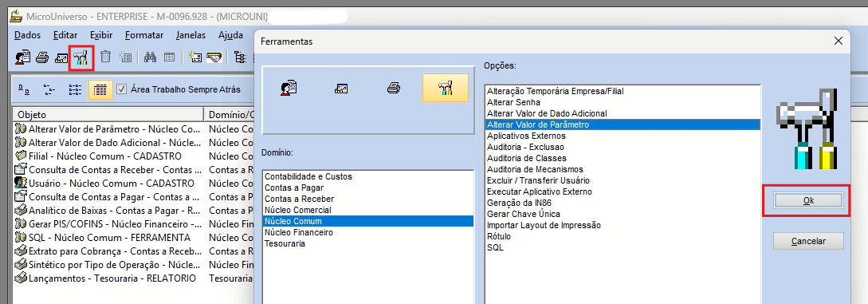Click the trash can delete icon
Screen dimensions: 868x304
(106, 57)
